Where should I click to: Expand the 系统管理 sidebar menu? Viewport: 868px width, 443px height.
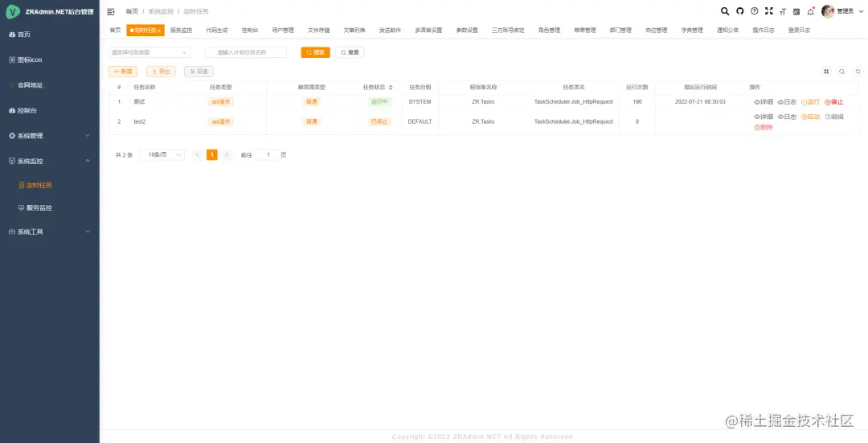click(50, 136)
